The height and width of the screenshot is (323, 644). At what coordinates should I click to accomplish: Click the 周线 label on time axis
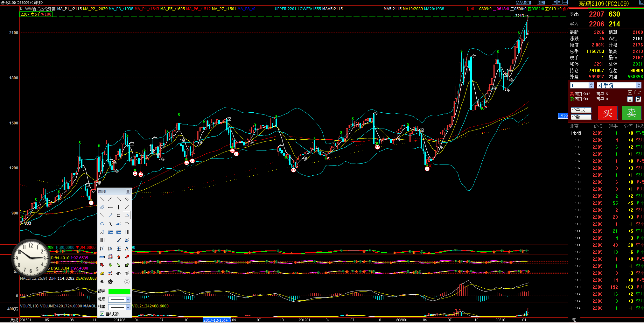[x=14, y=320]
